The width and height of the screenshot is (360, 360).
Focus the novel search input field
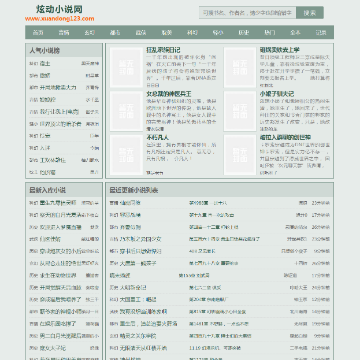tap(248, 13)
